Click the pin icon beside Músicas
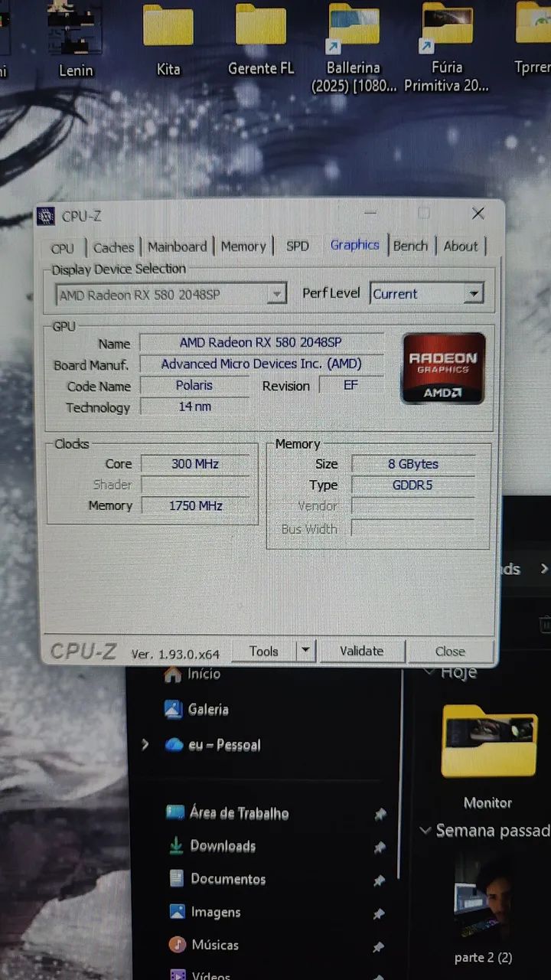 [378, 948]
